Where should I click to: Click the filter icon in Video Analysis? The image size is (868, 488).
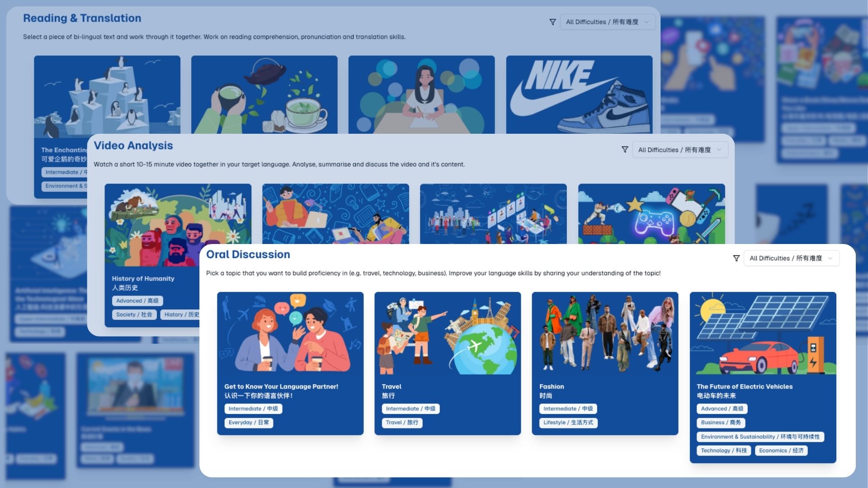(625, 150)
